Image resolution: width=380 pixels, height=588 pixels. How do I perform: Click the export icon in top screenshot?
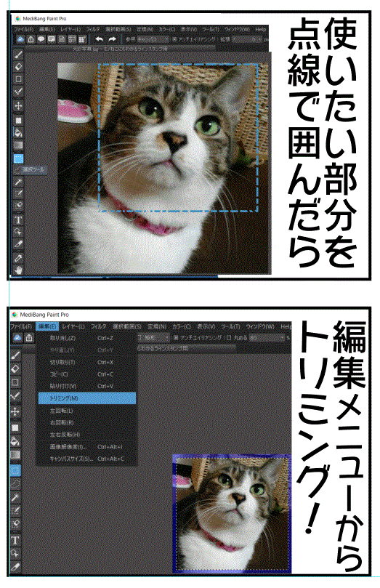click(31, 39)
